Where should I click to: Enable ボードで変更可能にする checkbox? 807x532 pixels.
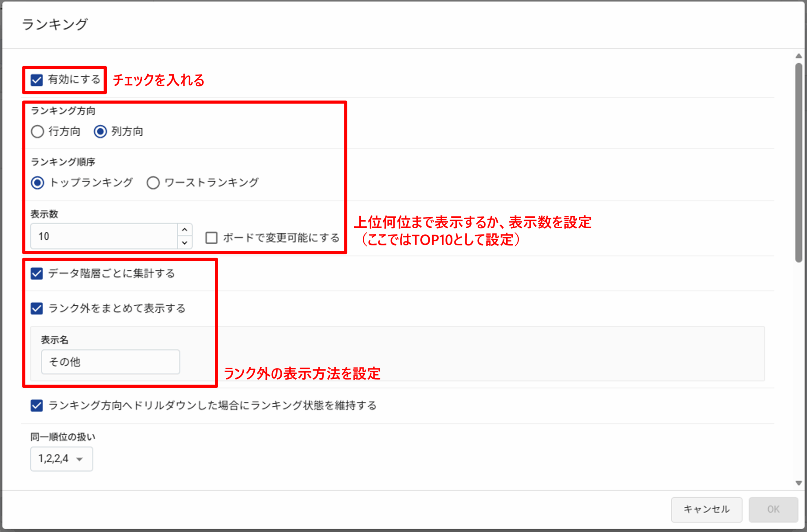click(x=212, y=238)
